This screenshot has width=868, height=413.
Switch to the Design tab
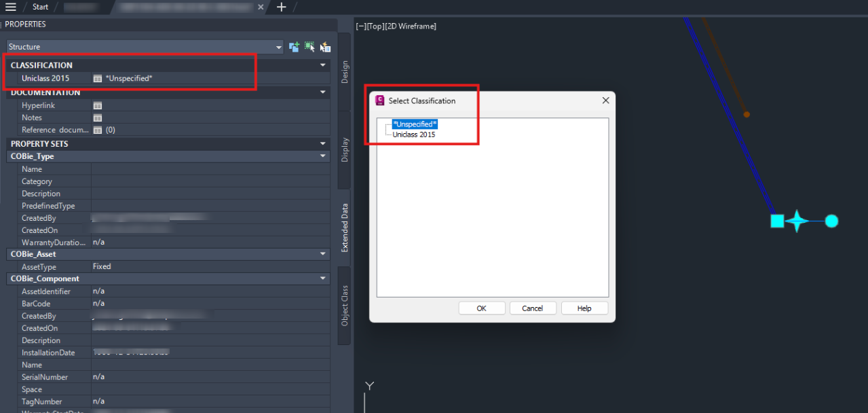344,71
